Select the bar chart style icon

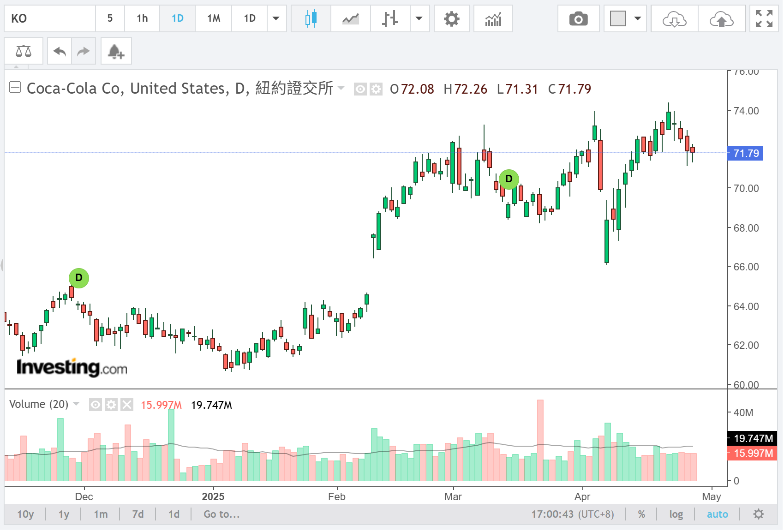390,18
